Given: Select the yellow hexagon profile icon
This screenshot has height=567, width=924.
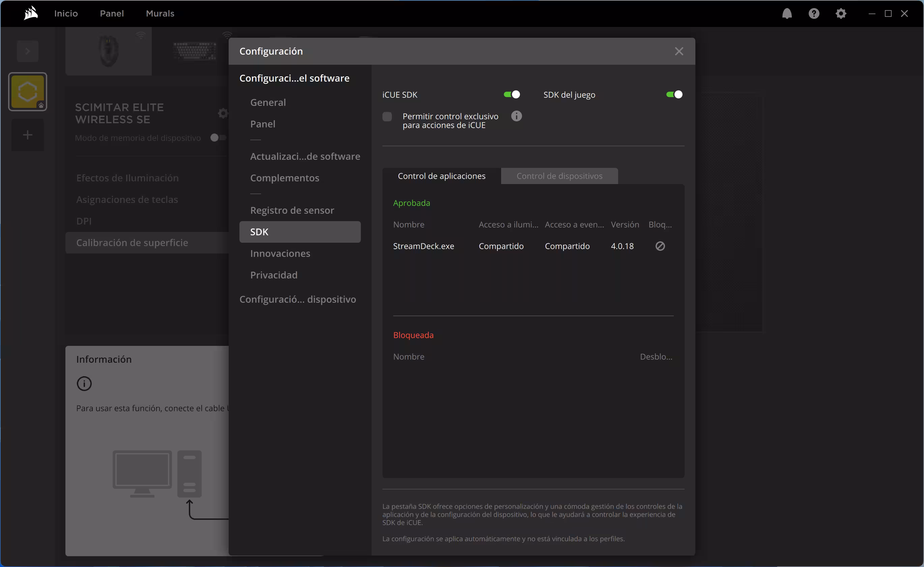Looking at the screenshot, I should click(27, 92).
